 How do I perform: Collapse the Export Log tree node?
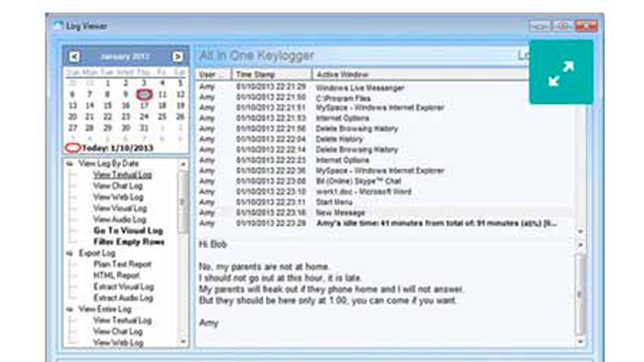click(x=70, y=254)
